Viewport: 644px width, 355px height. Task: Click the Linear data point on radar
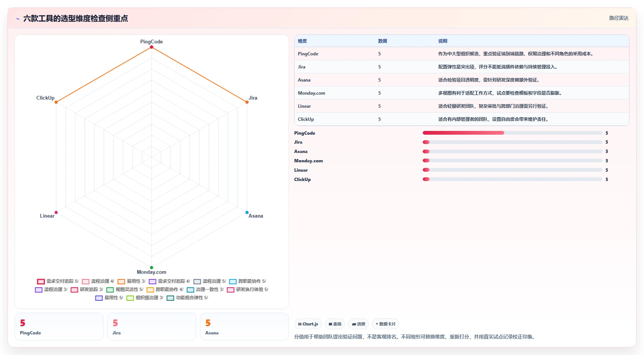coord(56,212)
